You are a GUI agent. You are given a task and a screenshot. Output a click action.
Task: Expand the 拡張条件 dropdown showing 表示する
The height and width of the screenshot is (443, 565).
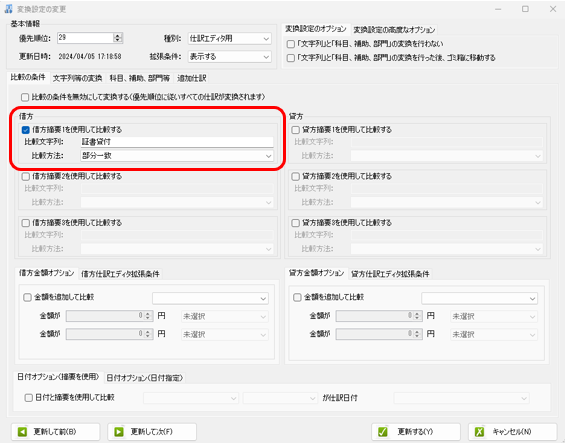230,57
